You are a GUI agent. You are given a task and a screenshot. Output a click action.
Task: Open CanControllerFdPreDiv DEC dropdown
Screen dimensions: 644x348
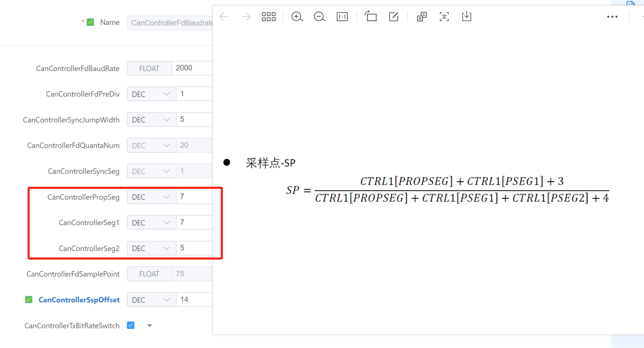tap(151, 94)
